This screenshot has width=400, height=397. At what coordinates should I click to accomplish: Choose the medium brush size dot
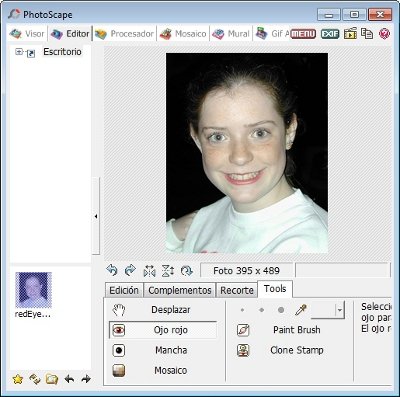tap(262, 310)
